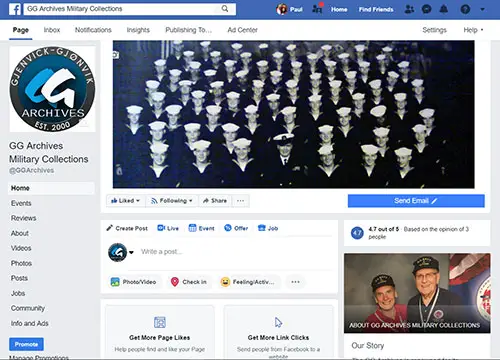The image size is (500, 360).
Task: Open more composer options ellipsis
Action: click(x=295, y=282)
